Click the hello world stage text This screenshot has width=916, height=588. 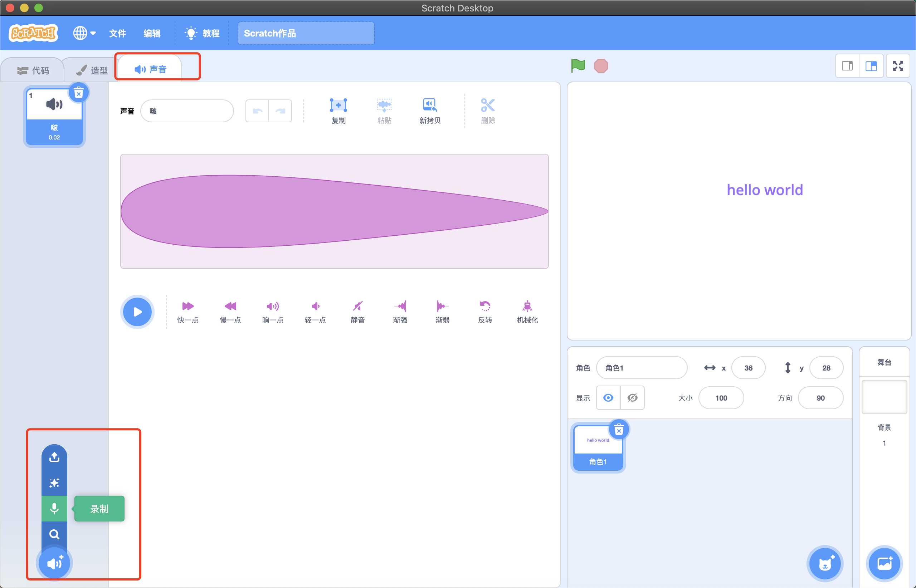pos(765,190)
